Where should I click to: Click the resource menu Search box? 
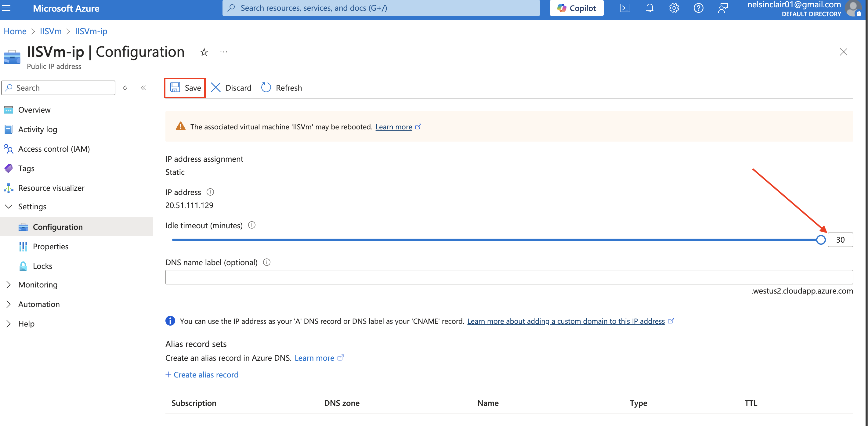58,88
